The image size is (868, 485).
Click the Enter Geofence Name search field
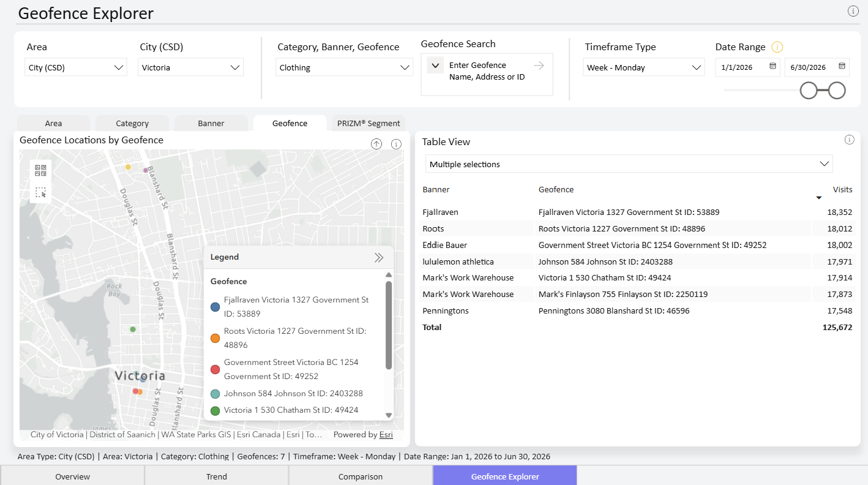pyautogui.click(x=487, y=71)
